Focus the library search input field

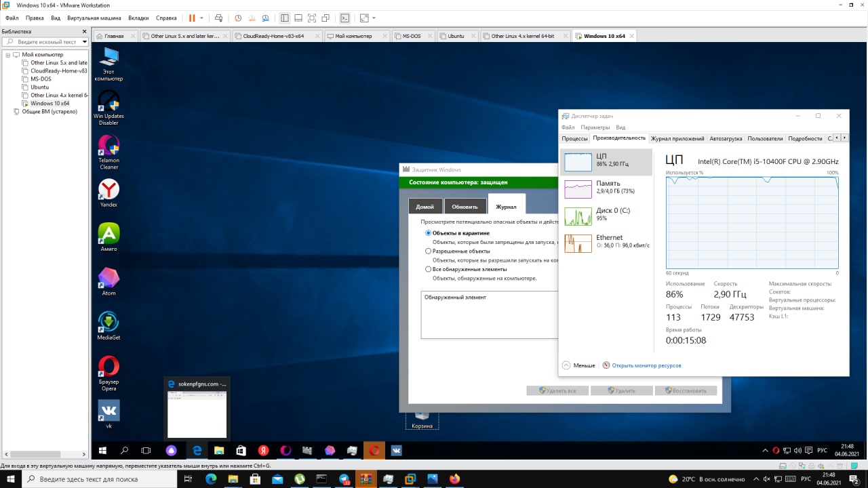tap(45, 41)
